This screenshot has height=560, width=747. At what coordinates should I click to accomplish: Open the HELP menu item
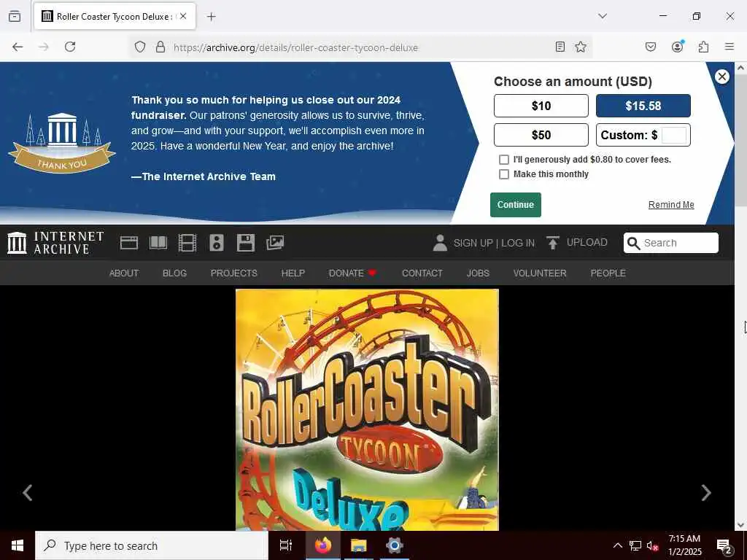click(293, 273)
